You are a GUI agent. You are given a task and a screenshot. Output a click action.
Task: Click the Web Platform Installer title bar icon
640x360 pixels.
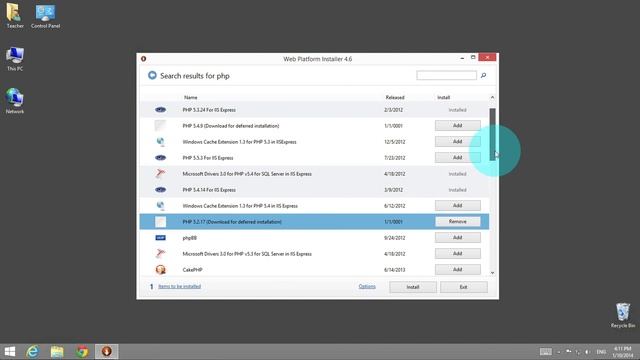[x=143, y=59]
